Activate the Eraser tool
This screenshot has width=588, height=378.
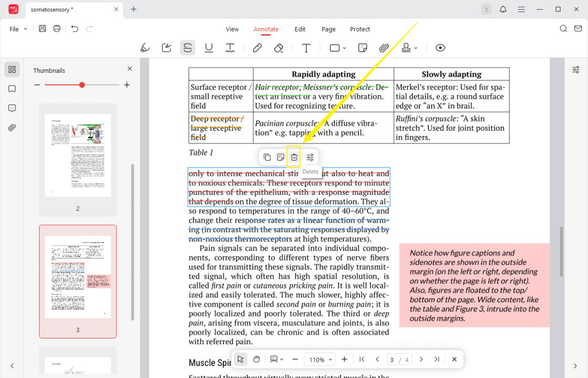(278, 48)
